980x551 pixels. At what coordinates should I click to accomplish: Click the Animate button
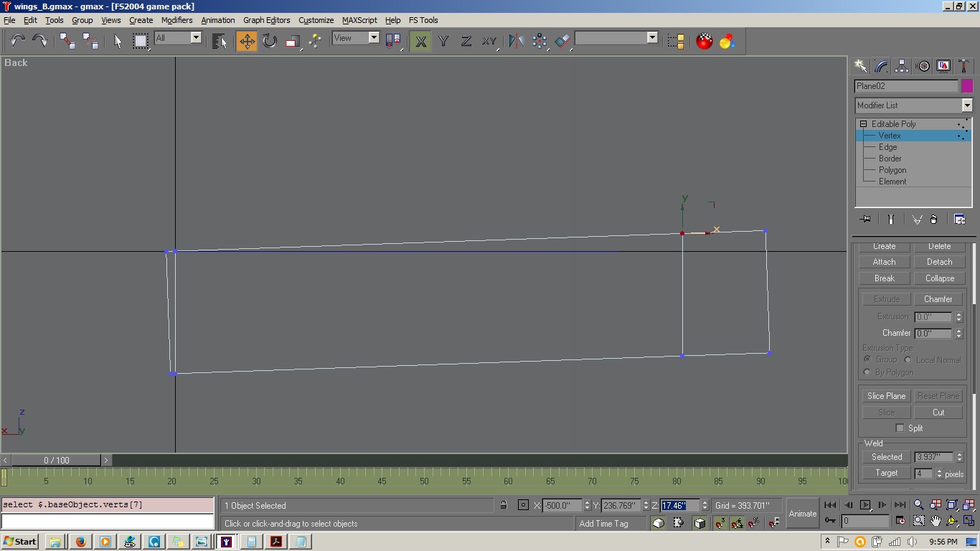[803, 514]
